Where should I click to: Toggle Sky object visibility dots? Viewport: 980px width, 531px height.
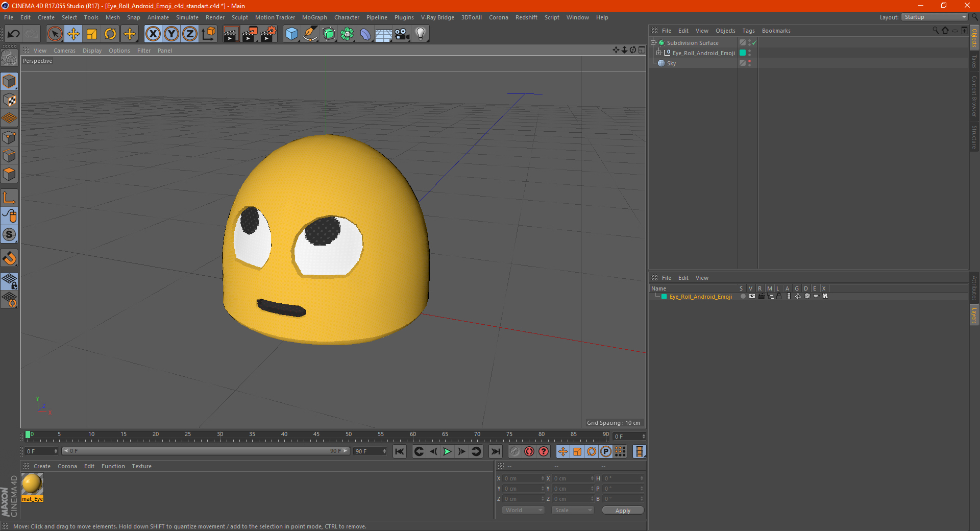[x=749, y=63]
